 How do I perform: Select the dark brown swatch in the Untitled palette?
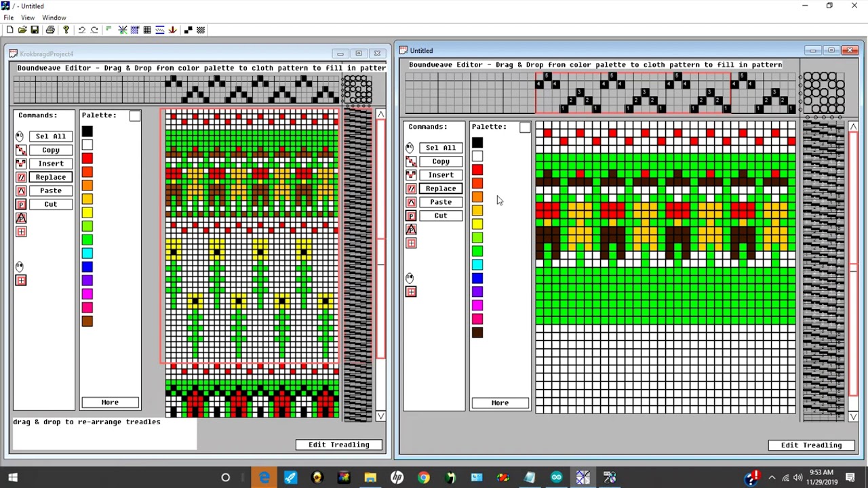(477, 332)
